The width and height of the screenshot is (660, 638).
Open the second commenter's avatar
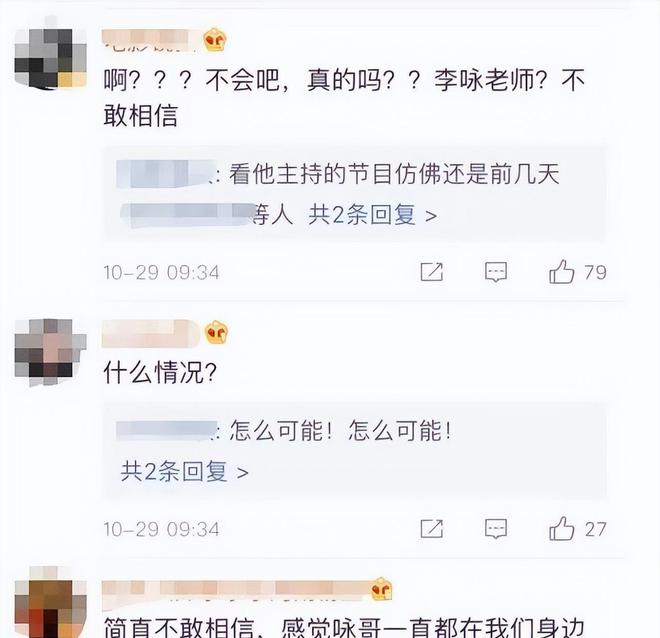[x=51, y=351]
